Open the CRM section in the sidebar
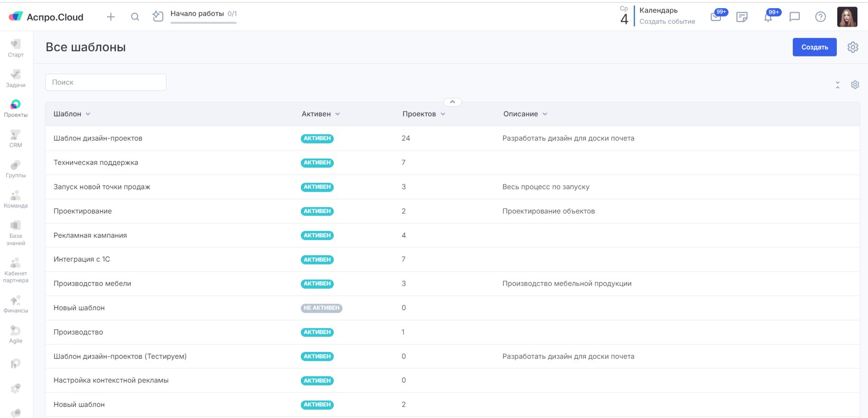Viewport: 868px width, 418px height. pos(16,138)
